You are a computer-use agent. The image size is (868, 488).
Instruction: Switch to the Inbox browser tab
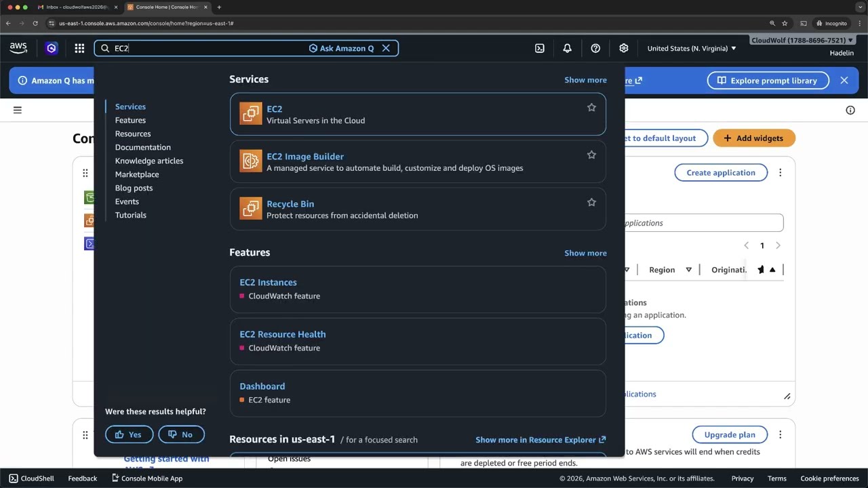pyautogui.click(x=77, y=7)
